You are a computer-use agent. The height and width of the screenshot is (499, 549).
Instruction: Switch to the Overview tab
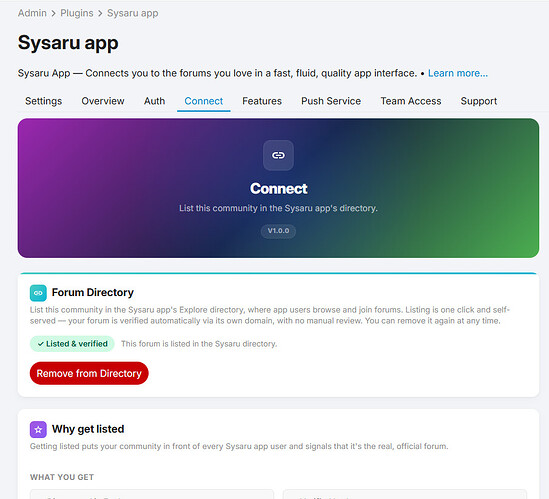coord(103,101)
